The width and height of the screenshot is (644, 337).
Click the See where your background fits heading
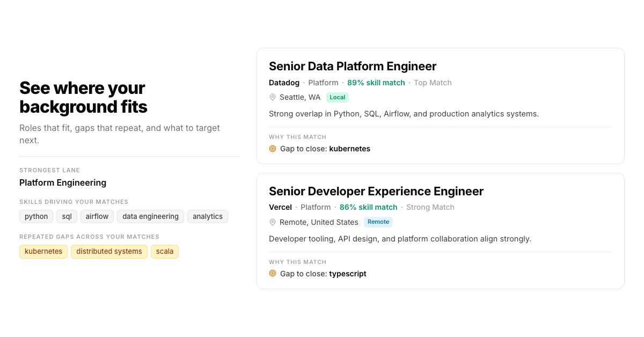(x=83, y=97)
